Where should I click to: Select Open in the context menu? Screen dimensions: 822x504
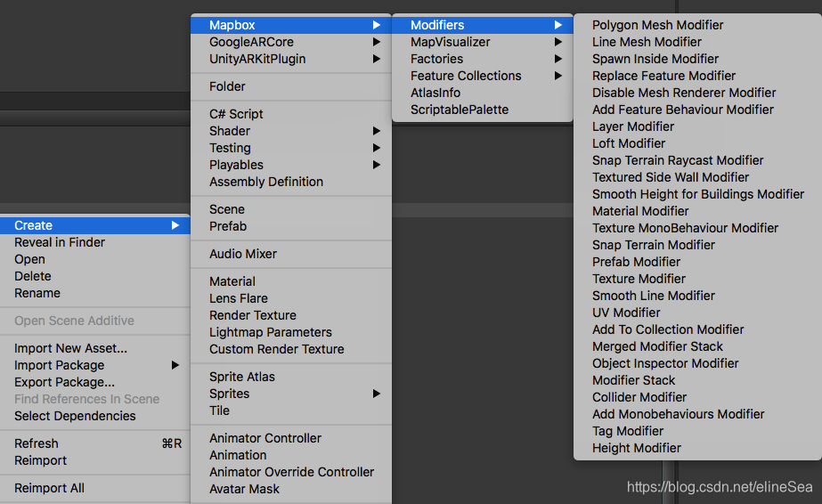tap(95, 259)
